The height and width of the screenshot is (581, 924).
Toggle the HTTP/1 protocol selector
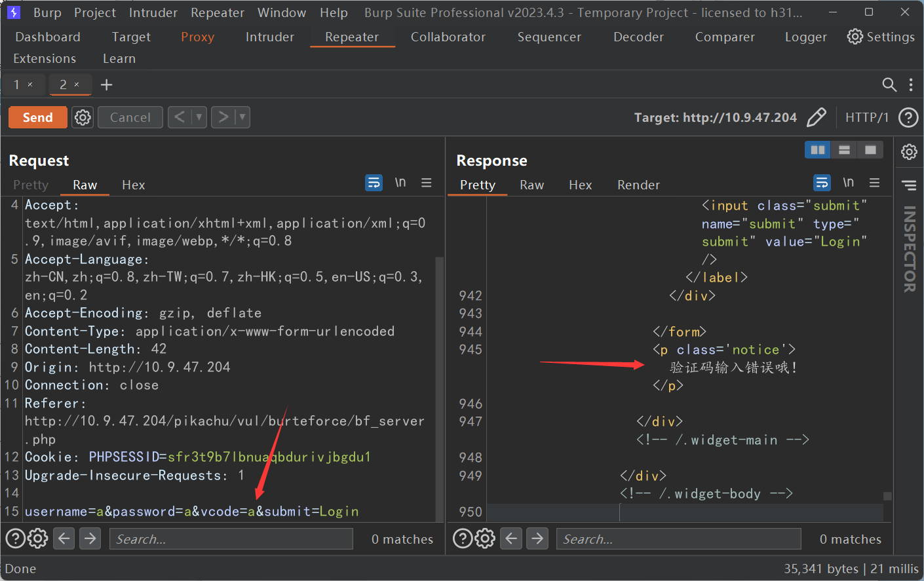point(867,117)
